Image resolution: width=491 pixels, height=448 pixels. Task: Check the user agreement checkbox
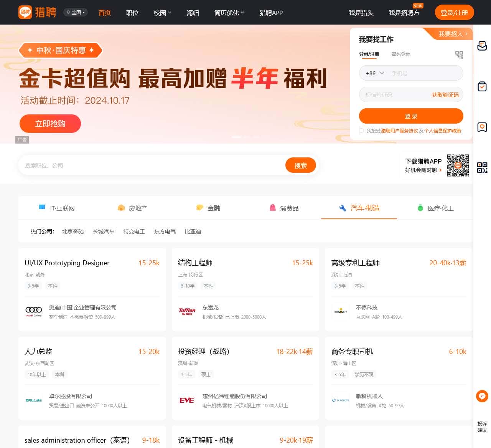361,131
